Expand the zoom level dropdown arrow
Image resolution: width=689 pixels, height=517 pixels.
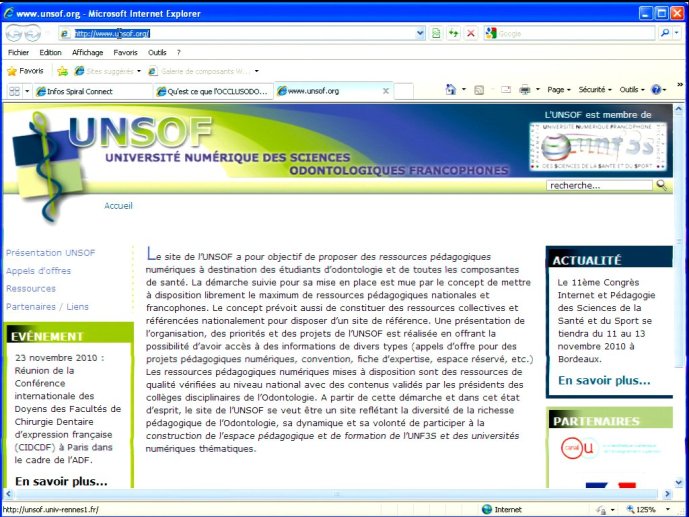click(668, 509)
